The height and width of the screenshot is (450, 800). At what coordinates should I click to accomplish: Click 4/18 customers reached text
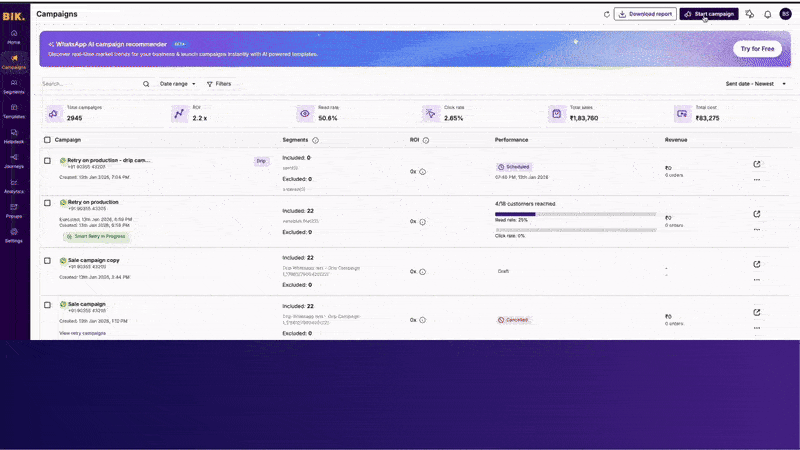tap(525, 204)
